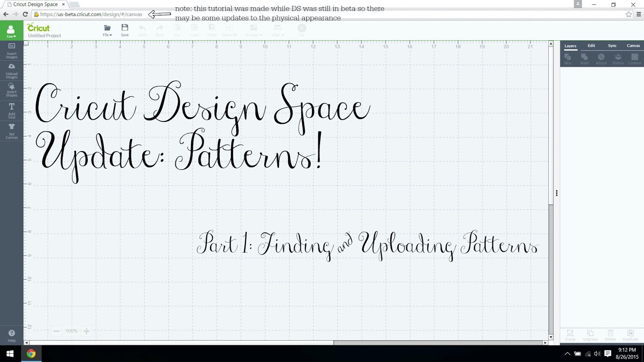Open the taskbar clock and date
Viewport: 644px width, 362px height.
627,354
